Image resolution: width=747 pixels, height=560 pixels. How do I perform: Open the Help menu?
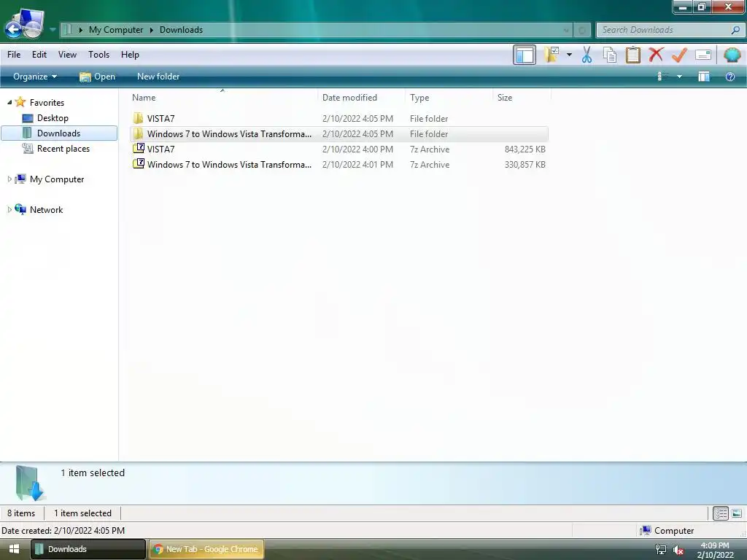[x=130, y=54]
